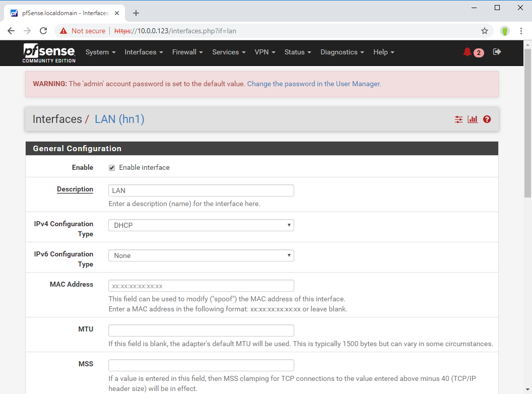Image resolution: width=532 pixels, height=394 pixels.
Task: Reload the page with refresh icon
Action: coord(43,31)
